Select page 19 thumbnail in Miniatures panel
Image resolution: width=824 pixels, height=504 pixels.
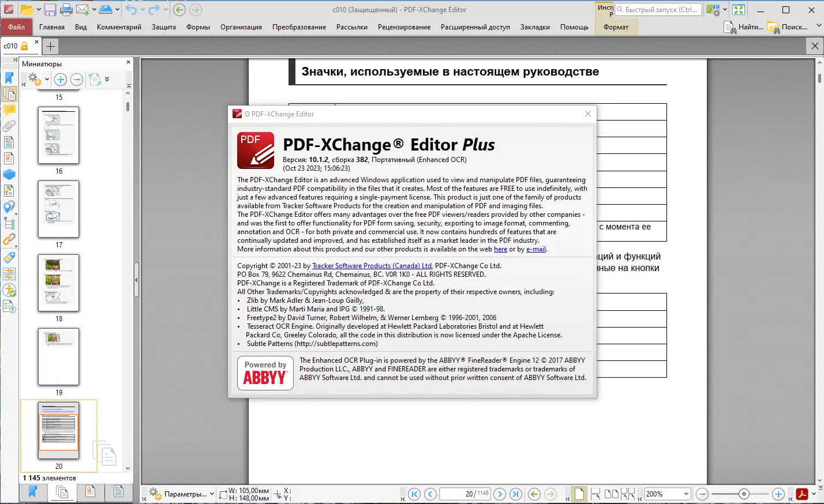coord(58,357)
